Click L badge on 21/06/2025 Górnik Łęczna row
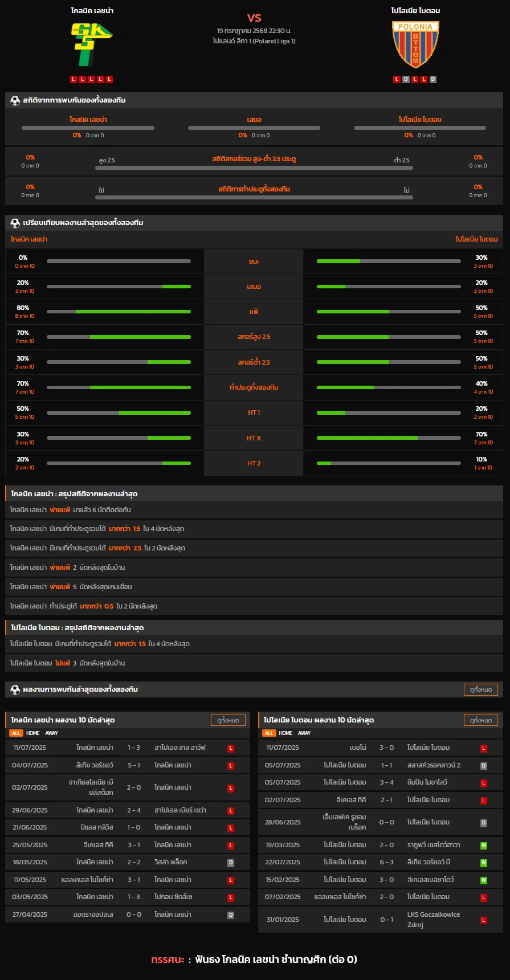510x980 pixels. (231, 828)
